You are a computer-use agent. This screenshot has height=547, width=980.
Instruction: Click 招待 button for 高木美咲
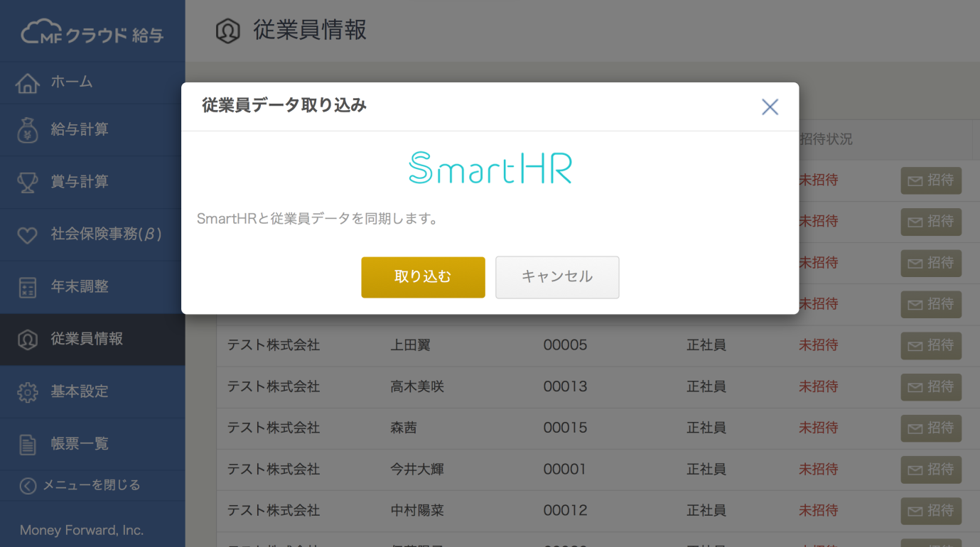(931, 387)
